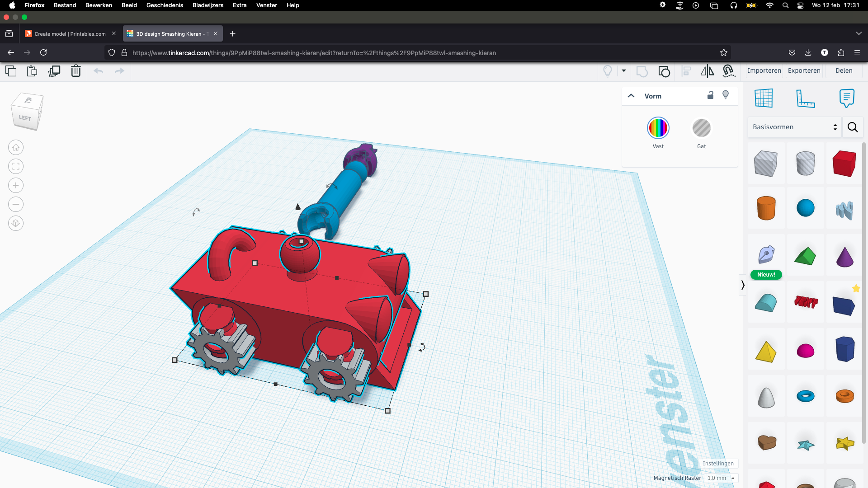Delete selection with the trash icon
This screenshot has width=868, height=488.
pos(76,71)
